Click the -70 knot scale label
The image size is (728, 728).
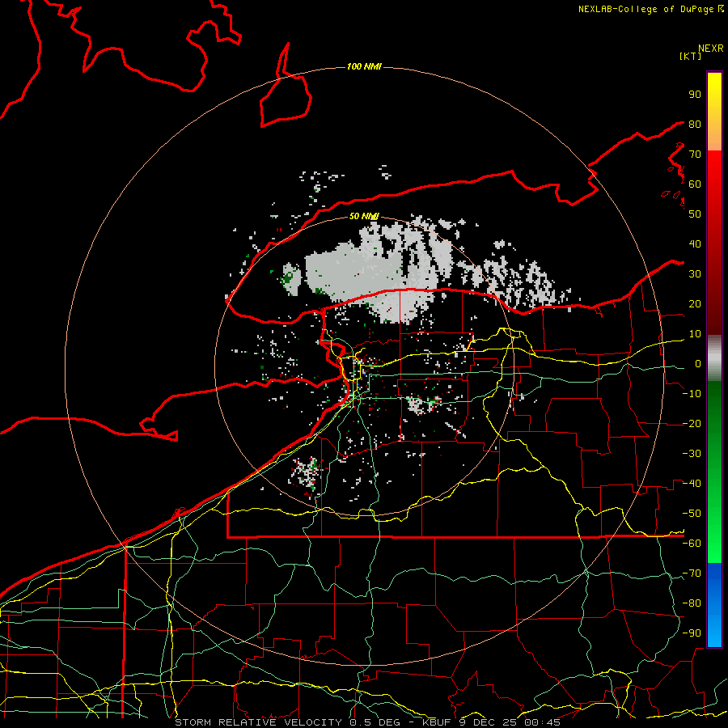(692, 574)
